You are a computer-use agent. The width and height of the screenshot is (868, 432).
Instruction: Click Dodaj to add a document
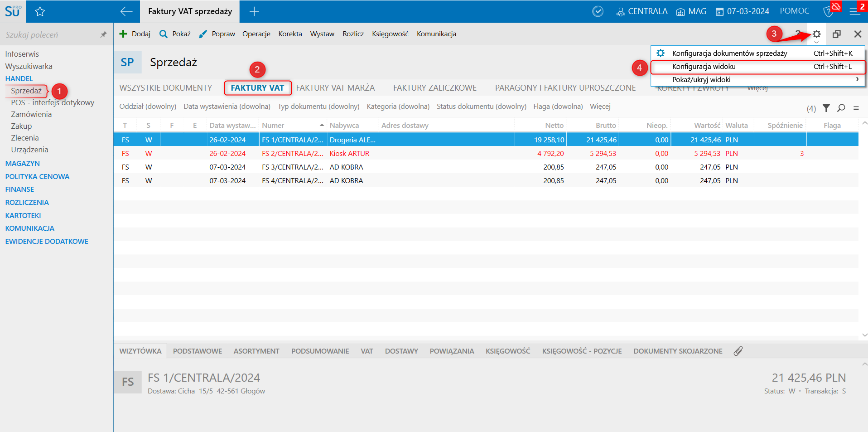click(x=135, y=34)
